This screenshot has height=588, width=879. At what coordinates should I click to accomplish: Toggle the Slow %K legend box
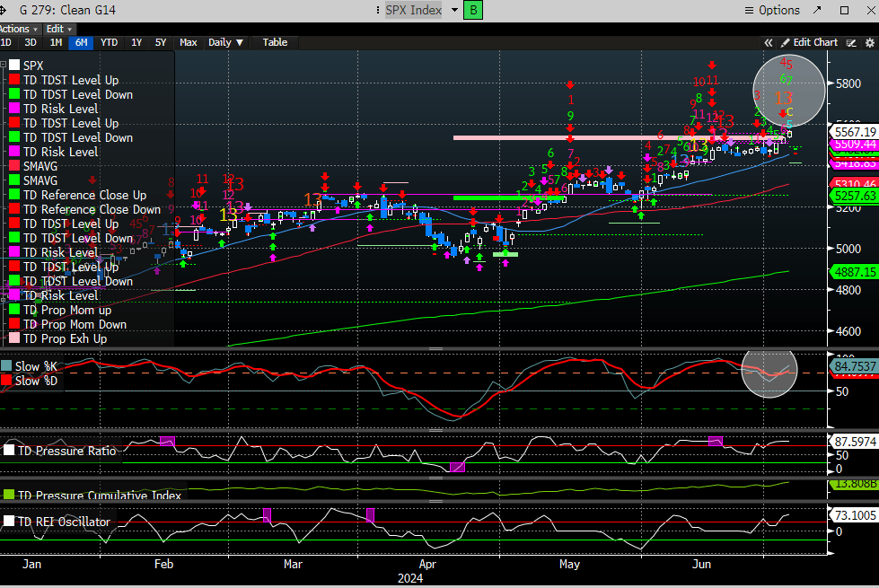(x=7, y=366)
